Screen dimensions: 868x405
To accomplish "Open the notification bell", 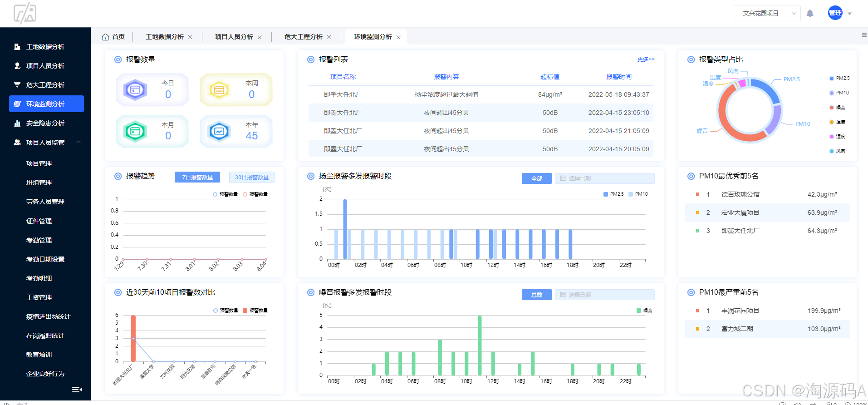I will click(x=810, y=13).
